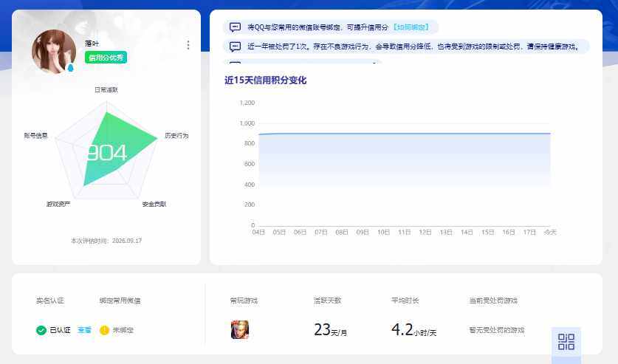The width and height of the screenshot is (618, 364).
Task: Select the 安全贡献 radar axis label
Action: (x=154, y=204)
